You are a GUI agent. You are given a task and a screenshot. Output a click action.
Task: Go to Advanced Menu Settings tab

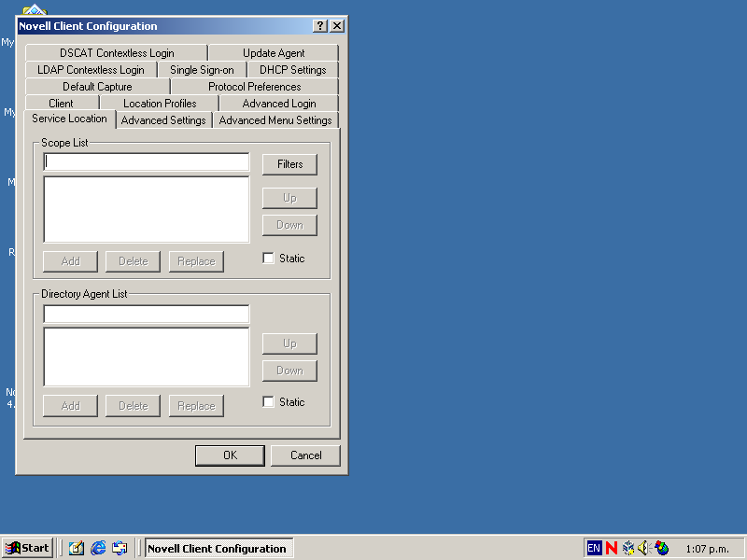tap(275, 120)
